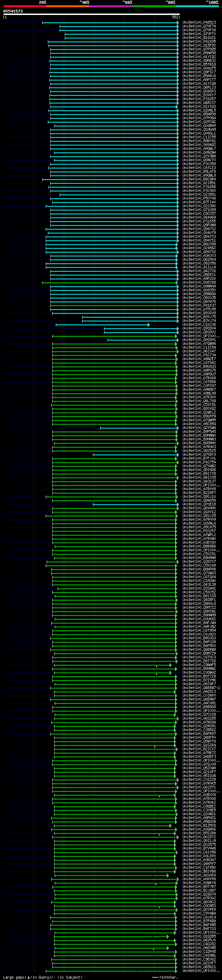The image size is (222, 980).
Task: Select hit label UniRef100_P50746
Action: [x=199, y=199]
